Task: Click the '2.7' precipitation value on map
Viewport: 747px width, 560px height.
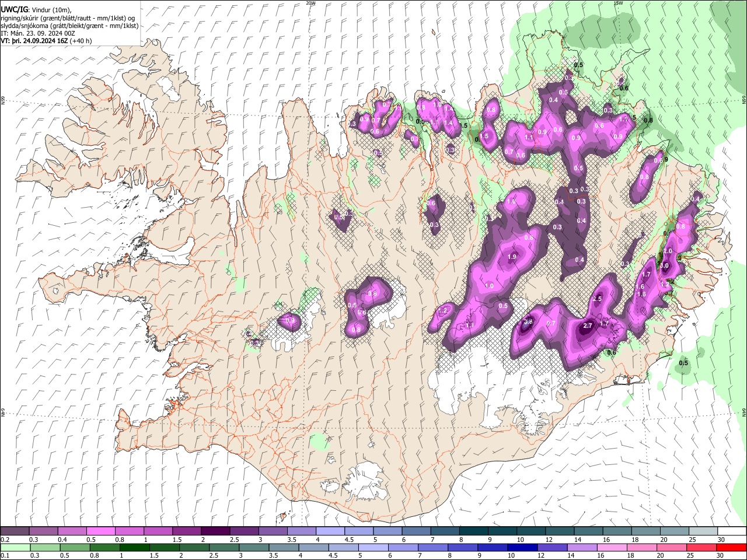Action: click(x=588, y=326)
